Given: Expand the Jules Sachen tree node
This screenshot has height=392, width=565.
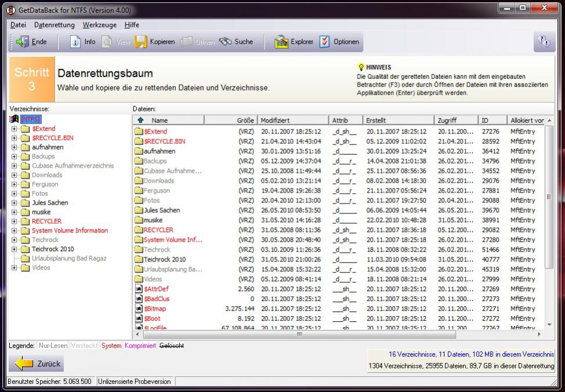Looking at the screenshot, I should pos(14,203).
